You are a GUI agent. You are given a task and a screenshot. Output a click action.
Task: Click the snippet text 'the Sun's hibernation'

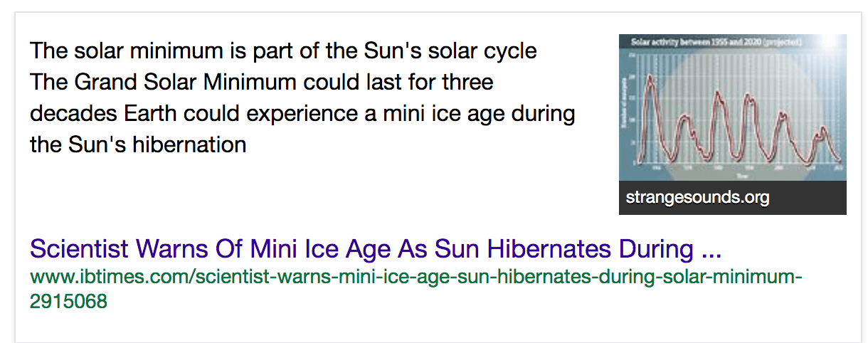(138, 144)
